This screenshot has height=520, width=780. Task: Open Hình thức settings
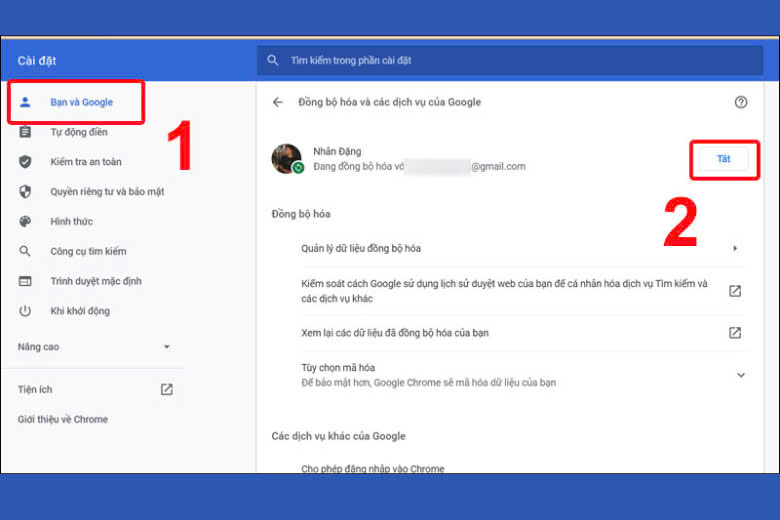(x=71, y=221)
